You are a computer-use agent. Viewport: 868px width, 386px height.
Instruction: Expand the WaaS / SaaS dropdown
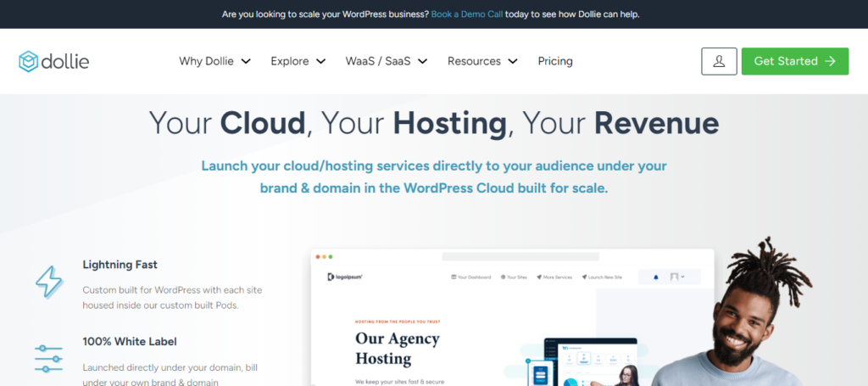coord(386,61)
